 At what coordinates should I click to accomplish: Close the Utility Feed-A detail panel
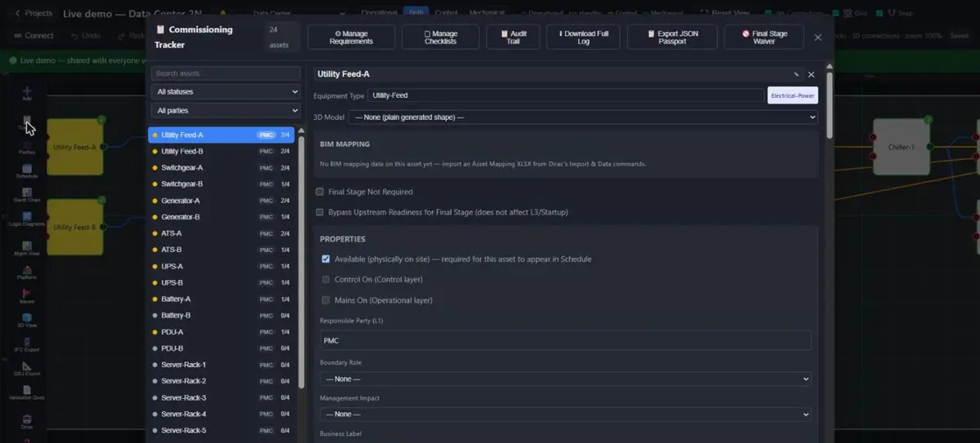click(811, 74)
